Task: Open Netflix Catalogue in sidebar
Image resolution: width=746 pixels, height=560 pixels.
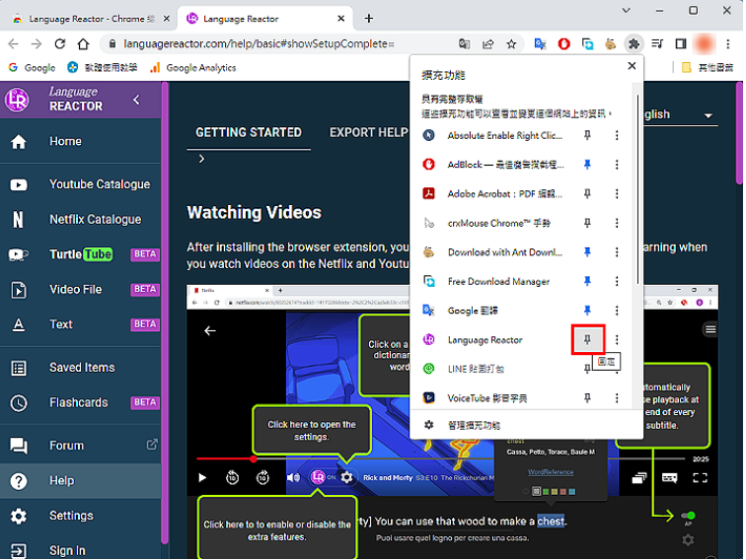Action: (x=80, y=219)
